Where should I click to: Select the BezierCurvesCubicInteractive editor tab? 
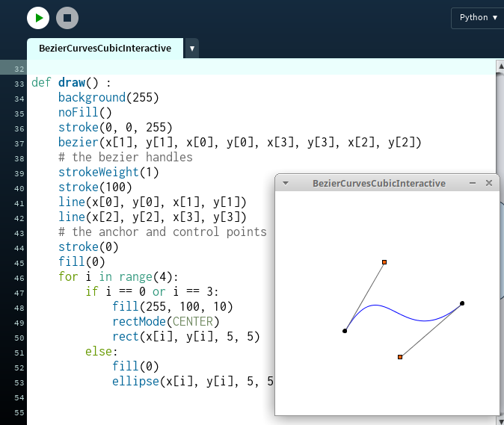coord(105,48)
